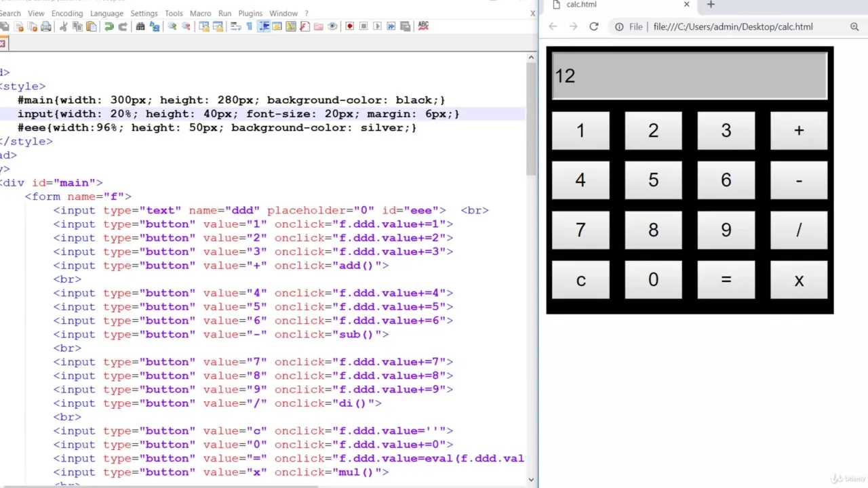
Task: Open the Settings menu
Action: tap(144, 13)
